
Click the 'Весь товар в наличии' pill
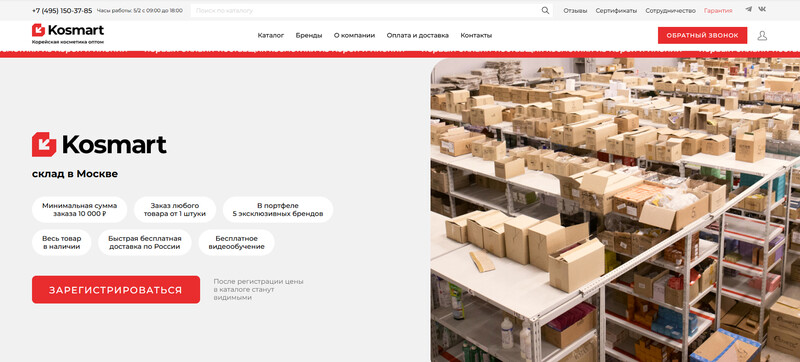[x=61, y=242]
